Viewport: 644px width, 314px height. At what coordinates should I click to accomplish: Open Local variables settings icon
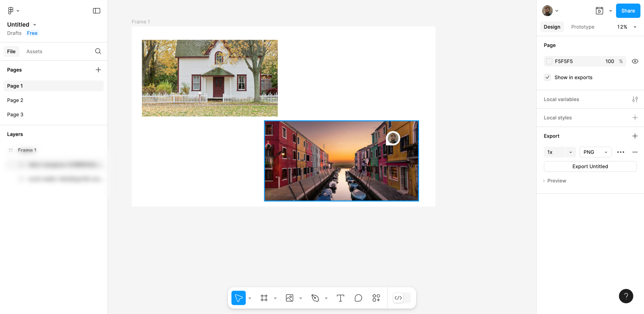[635, 99]
